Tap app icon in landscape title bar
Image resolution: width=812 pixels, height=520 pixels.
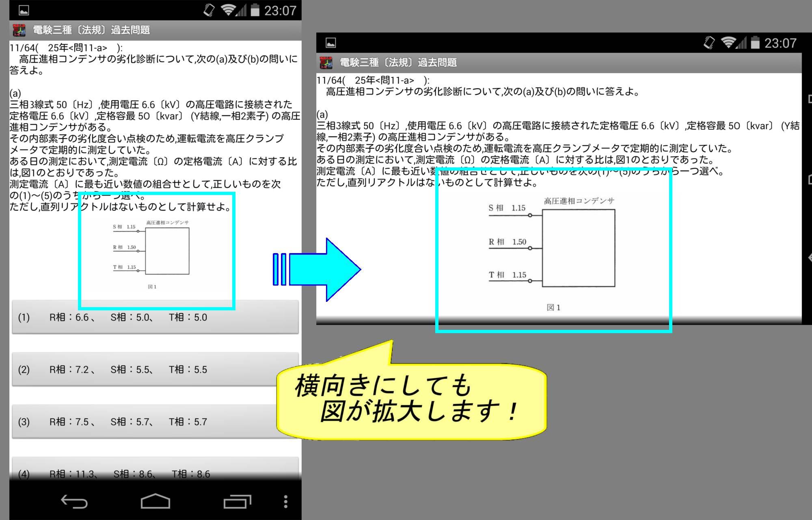pos(326,63)
